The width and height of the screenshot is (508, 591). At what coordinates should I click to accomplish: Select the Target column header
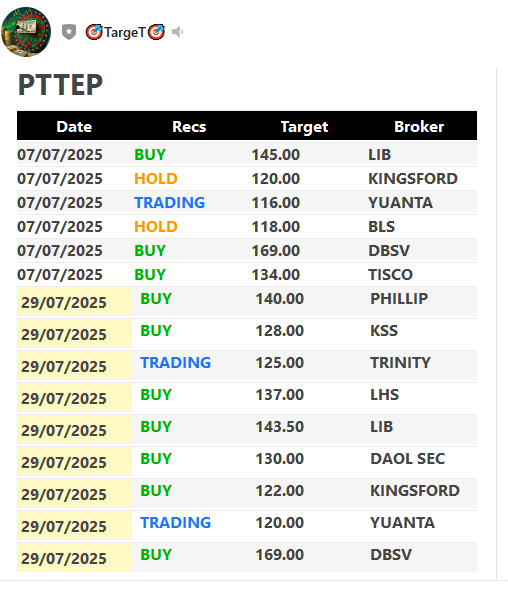tap(304, 127)
